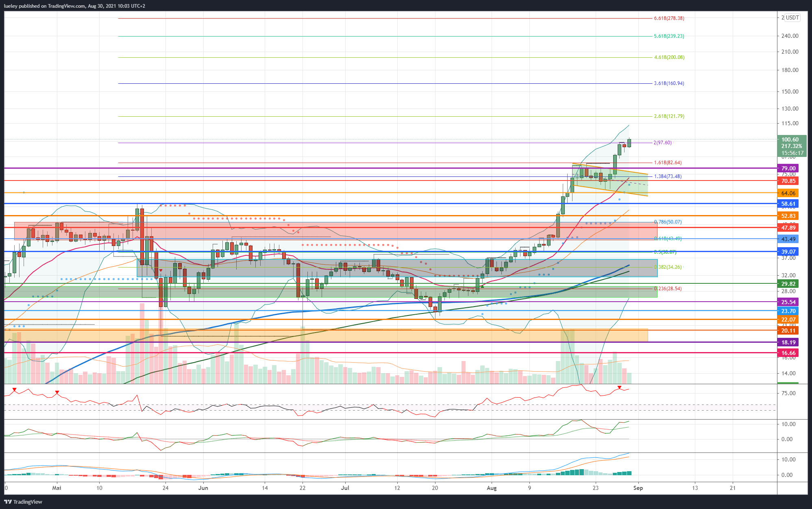
Task: Click the 22.07 orange price label
Action: coord(788,320)
